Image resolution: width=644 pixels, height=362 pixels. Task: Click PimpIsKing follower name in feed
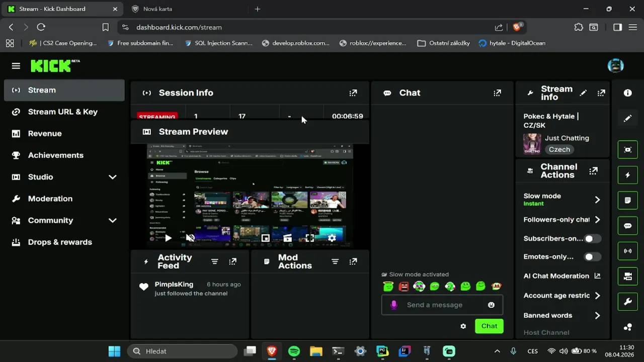click(174, 285)
